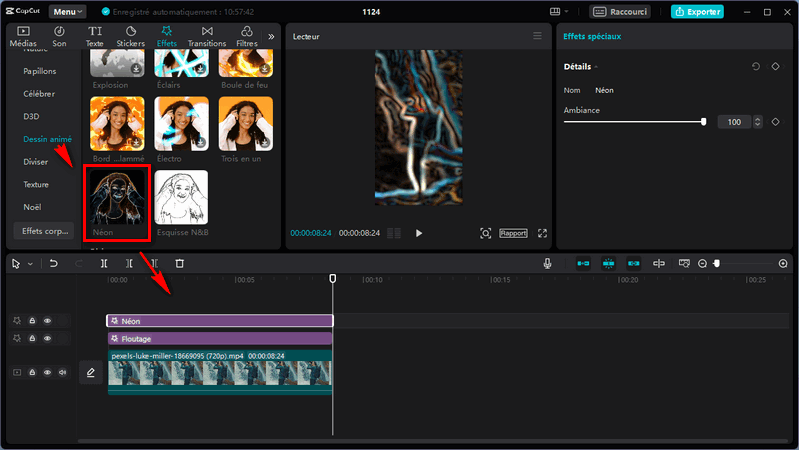The height and width of the screenshot is (450, 799).
Task: Split clip at playhead
Action: coord(104,263)
